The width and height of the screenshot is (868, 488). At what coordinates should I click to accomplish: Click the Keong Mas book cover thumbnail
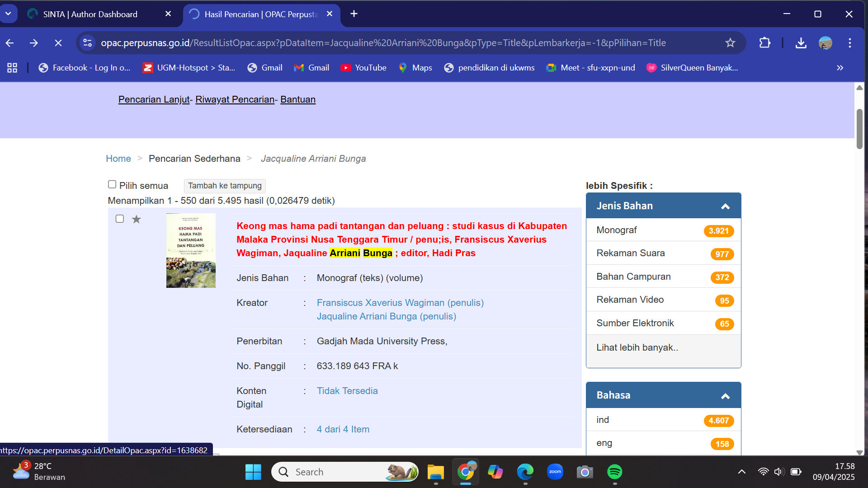(x=191, y=251)
